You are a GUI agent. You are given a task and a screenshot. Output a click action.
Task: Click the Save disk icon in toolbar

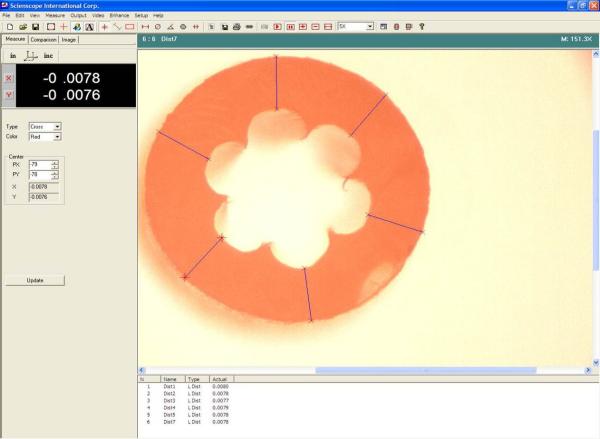point(35,26)
